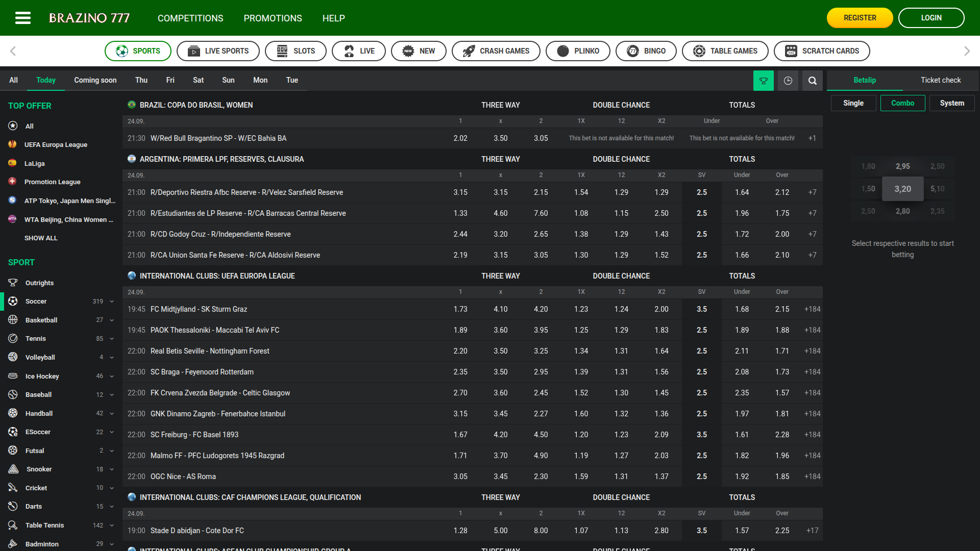Select the Soccer ball sidebar icon

(13, 302)
